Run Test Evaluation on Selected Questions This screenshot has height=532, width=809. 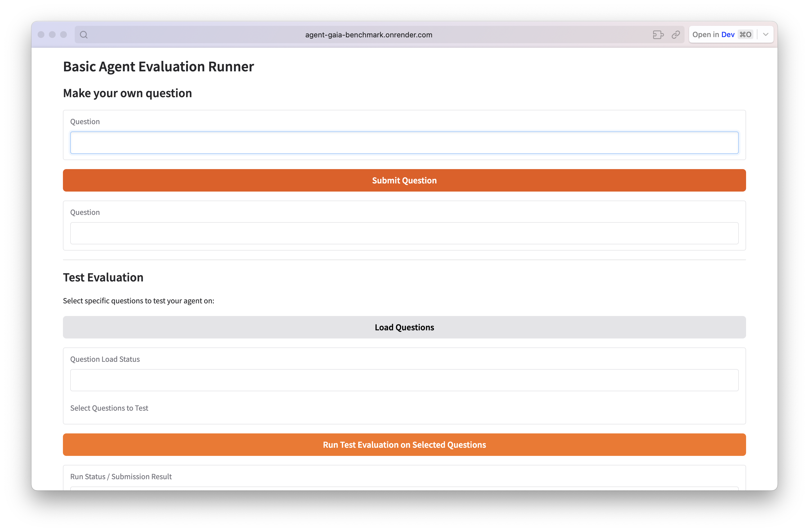(x=404, y=445)
